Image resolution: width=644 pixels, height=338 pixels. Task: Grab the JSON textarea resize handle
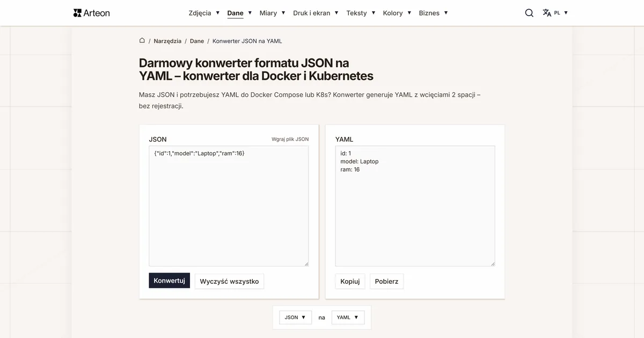point(306,264)
